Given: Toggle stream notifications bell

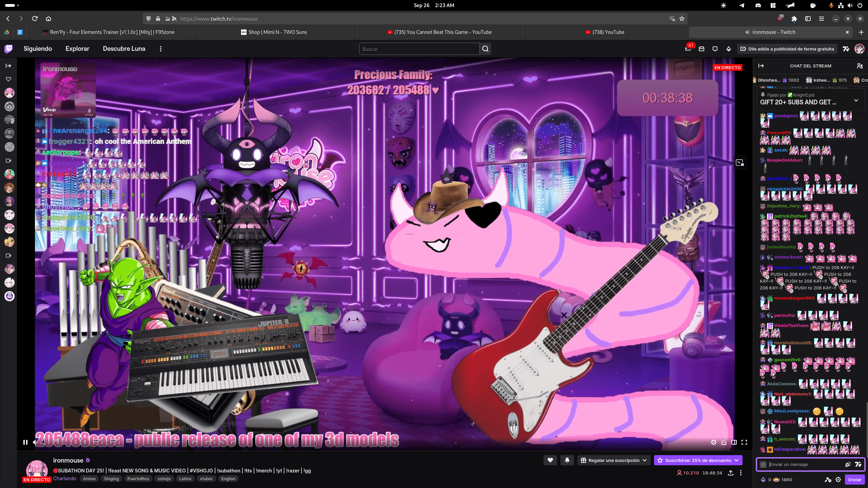Looking at the screenshot, I should (567, 460).
